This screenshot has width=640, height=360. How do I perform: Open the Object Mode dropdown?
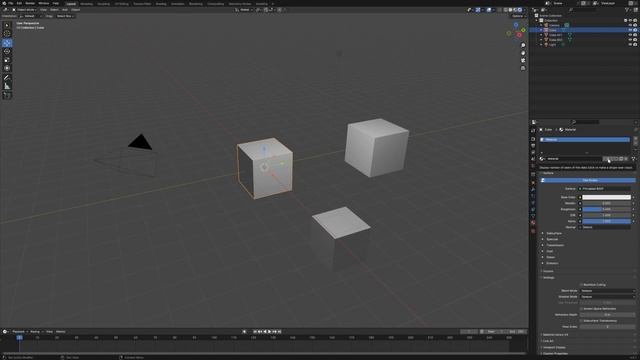24,10
